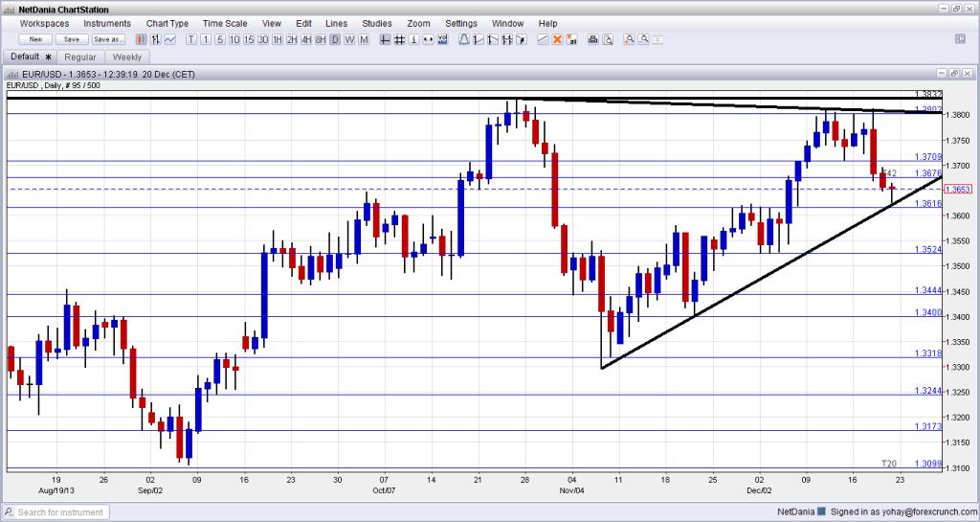Click the EUR/USD chart window title icon
The width and height of the screenshot is (980, 522).
(x=11, y=74)
